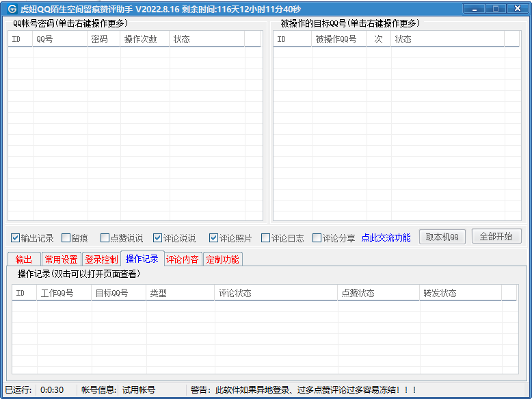
Task: Click the 操作记录(双击可以打开页面查看) label
Action: tap(79, 274)
